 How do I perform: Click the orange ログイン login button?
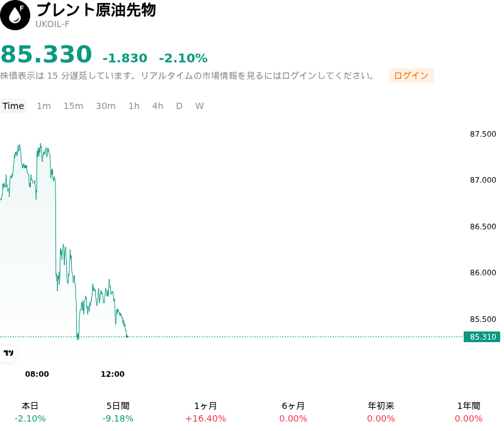click(x=411, y=76)
